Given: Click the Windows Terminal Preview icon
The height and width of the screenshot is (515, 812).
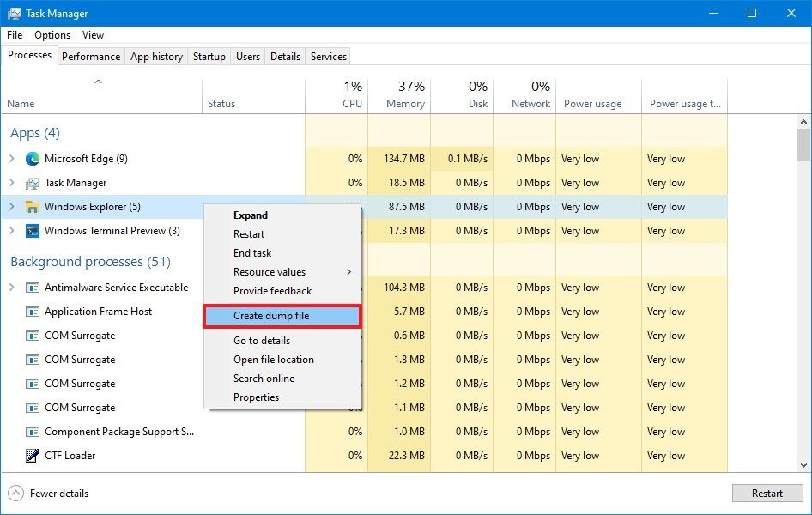Looking at the screenshot, I should [x=33, y=230].
